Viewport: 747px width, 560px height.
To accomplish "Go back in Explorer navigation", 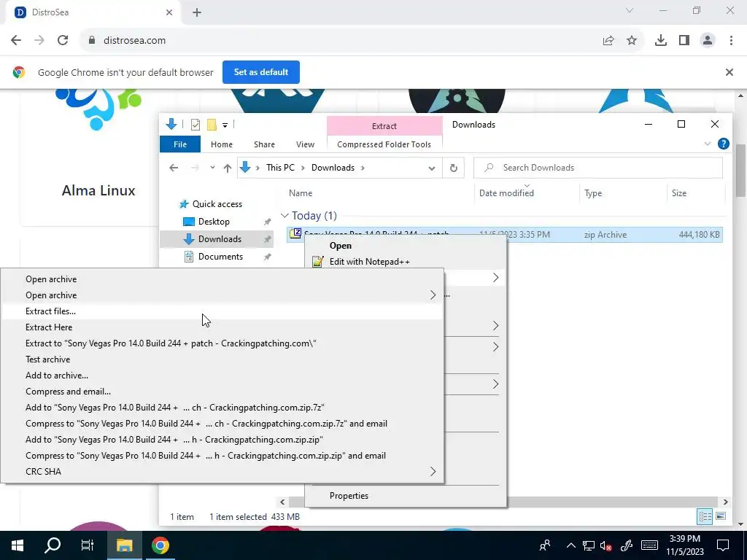I will 174,168.
